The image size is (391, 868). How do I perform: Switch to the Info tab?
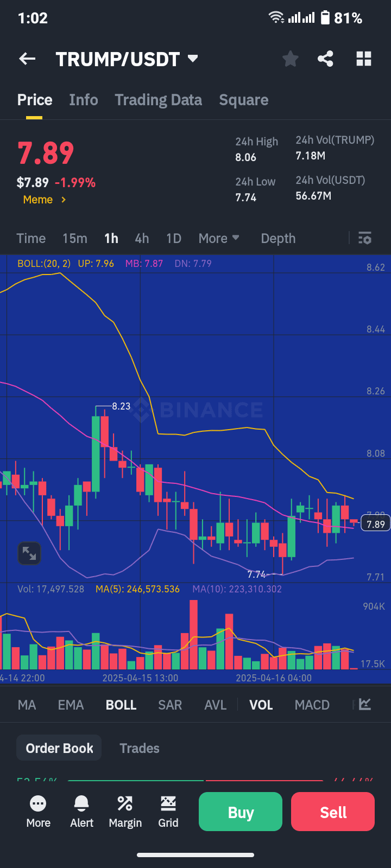tap(84, 100)
